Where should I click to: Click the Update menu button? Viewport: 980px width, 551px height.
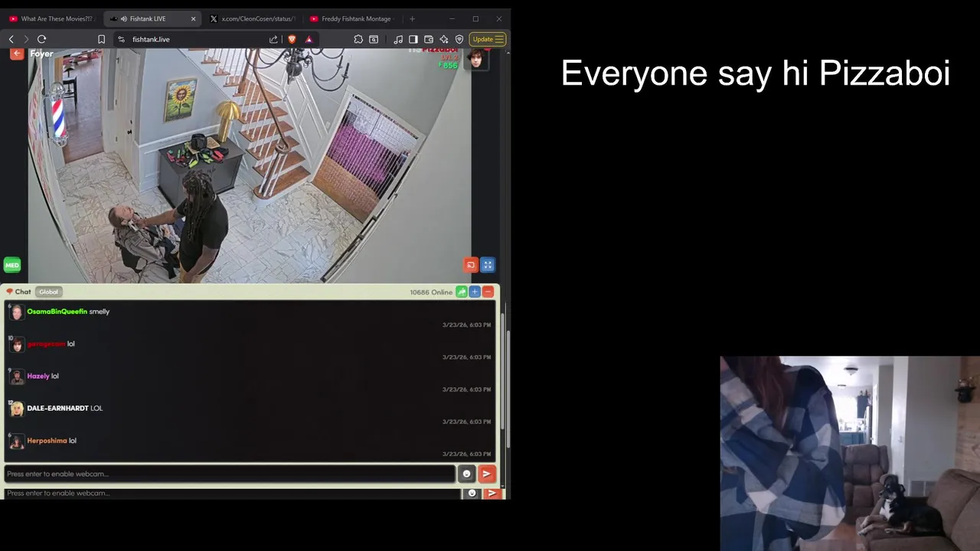[x=488, y=39]
